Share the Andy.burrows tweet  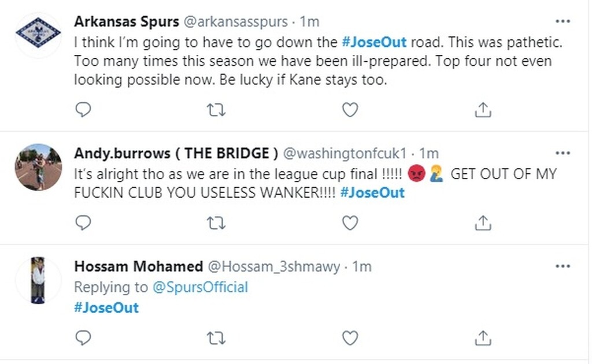coord(483,222)
